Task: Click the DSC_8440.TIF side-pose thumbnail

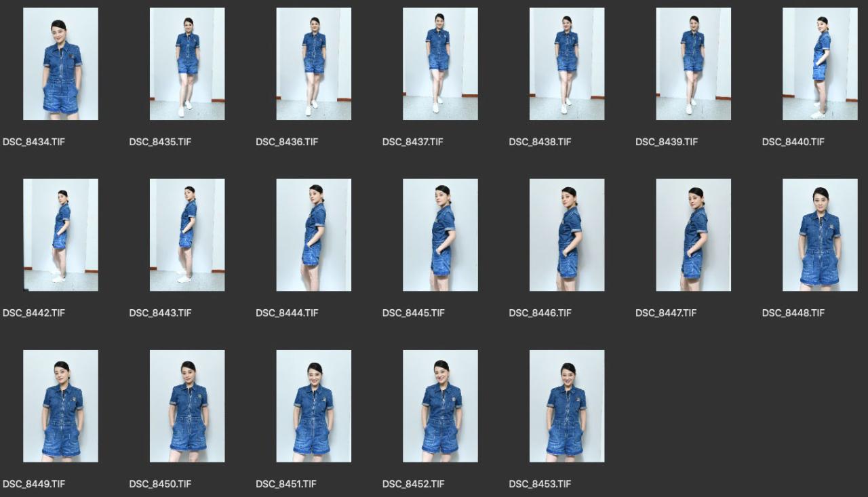Action: [820, 64]
